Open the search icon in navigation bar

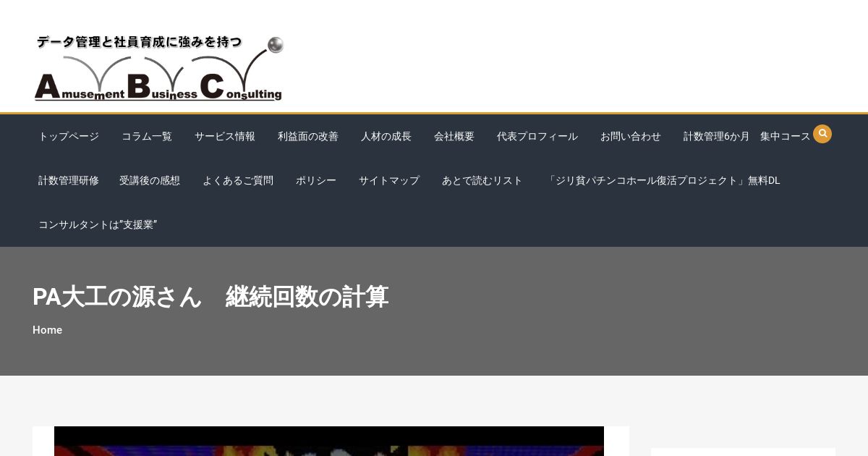(x=822, y=134)
